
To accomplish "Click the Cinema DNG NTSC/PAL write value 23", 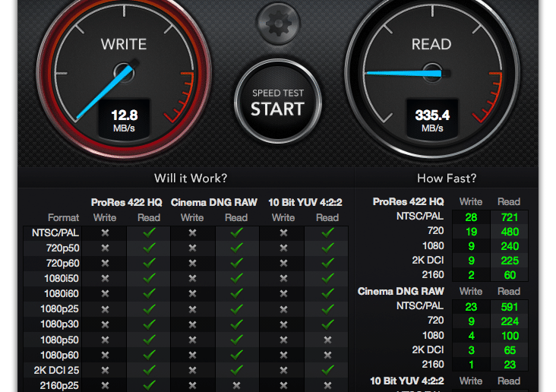I will click(x=471, y=307).
